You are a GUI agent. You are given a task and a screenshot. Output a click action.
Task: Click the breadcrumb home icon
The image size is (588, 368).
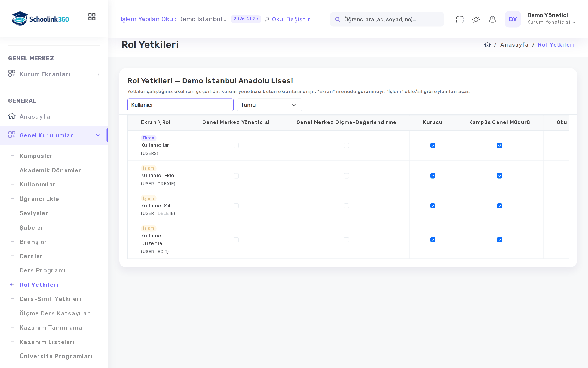tap(487, 45)
